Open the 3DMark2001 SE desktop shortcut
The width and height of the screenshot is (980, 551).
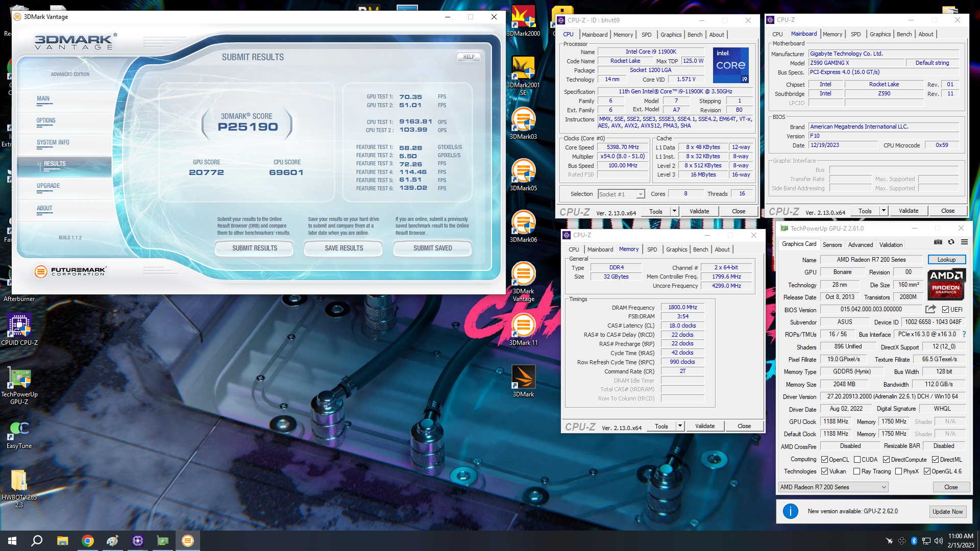[x=523, y=76]
